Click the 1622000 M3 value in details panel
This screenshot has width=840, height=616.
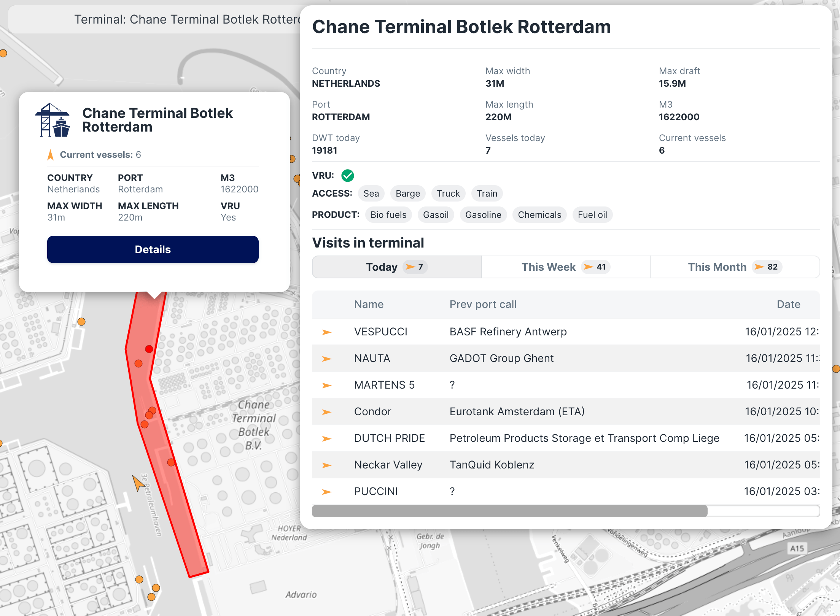click(679, 117)
